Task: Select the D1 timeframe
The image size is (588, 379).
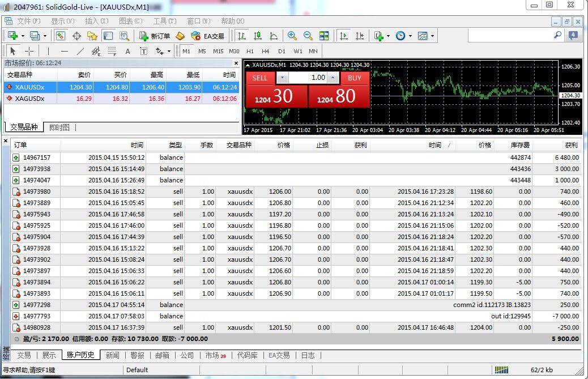Action: pos(282,52)
